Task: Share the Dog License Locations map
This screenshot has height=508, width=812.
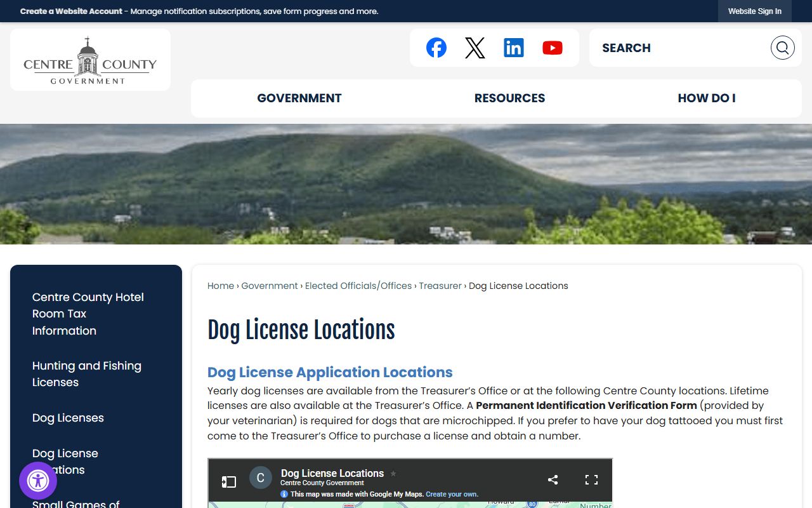Action: pos(553,480)
